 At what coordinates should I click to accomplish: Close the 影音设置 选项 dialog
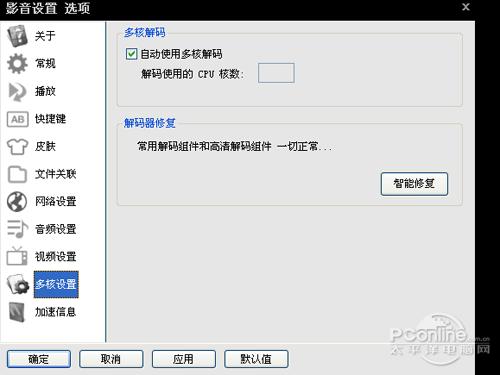pos(466,7)
